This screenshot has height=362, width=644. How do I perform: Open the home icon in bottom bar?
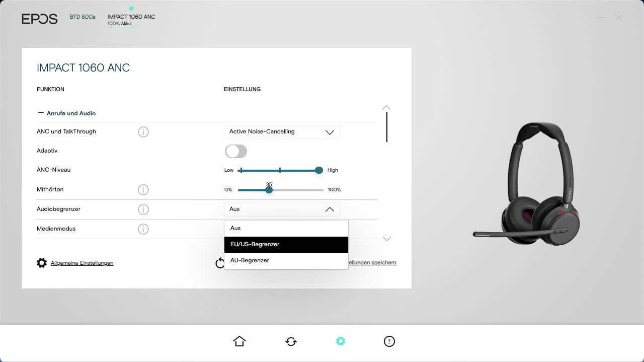(x=239, y=341)
